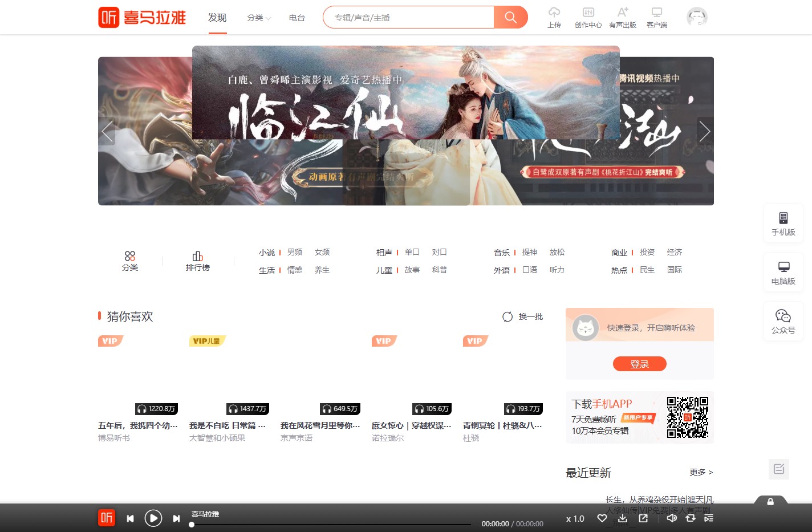Switch to the 发现 tab

point(217,18)
